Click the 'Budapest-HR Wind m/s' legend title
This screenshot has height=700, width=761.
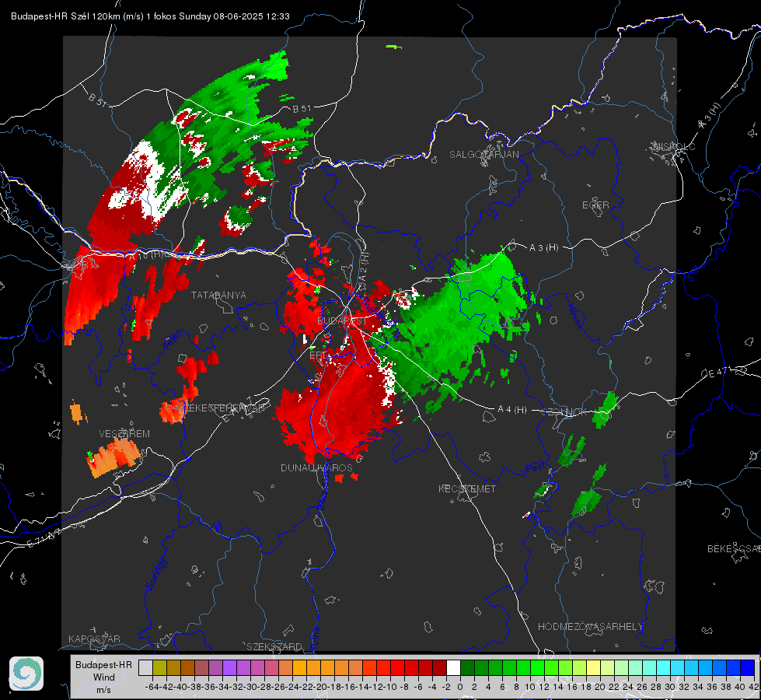coord(103,677)
